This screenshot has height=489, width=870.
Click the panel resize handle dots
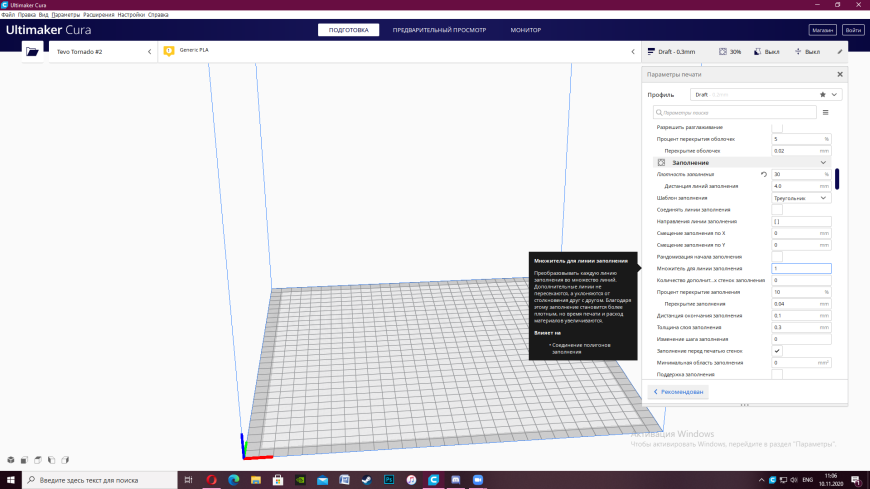[x=745, y=405]
